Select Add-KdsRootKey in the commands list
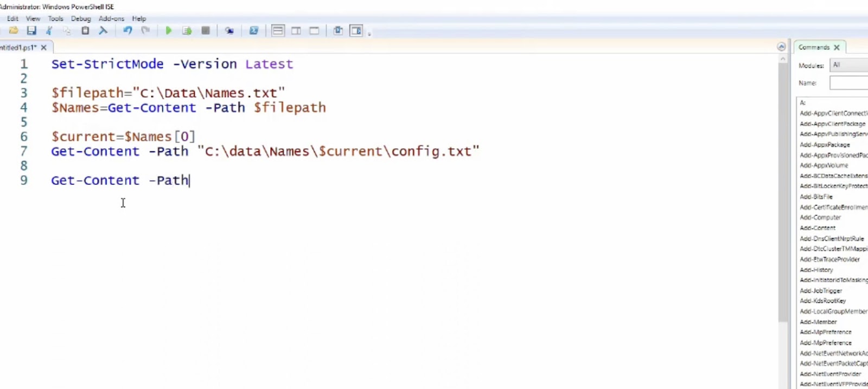Screen dimensions: 868x389 [x=822, y=301]
